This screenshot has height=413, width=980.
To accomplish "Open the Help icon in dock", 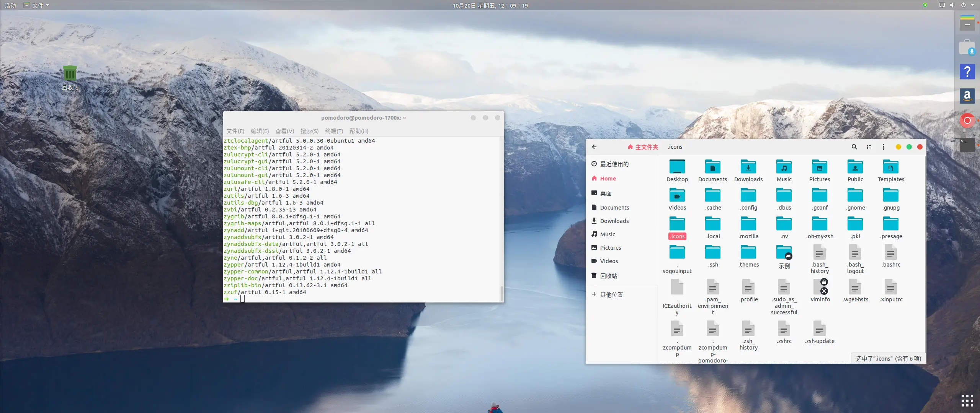I will click(967, 72).
